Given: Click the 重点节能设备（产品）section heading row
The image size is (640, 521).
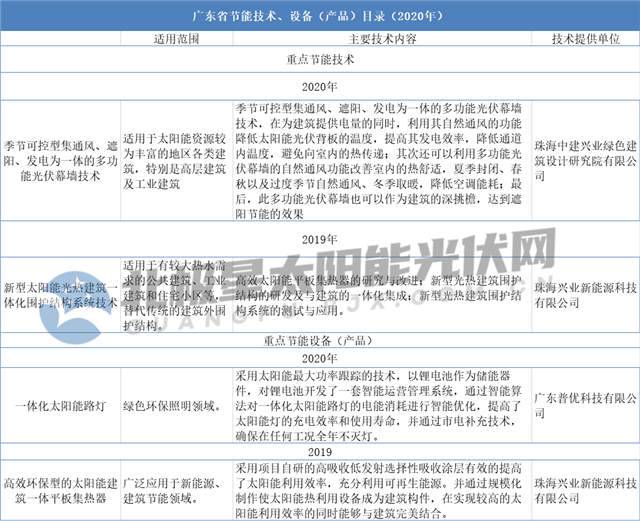Looking at the screenshot, I should click(320, 340).
